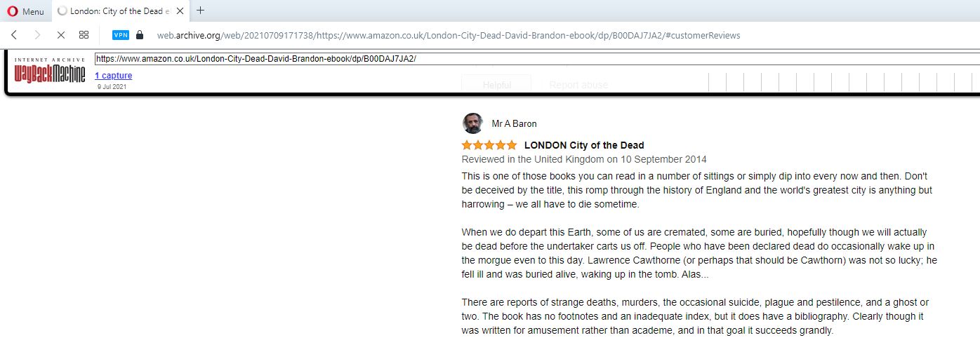980x340 pixels.
Task: Click the reviewer name Mr A Baron
Action: click(x=514, y=124)
